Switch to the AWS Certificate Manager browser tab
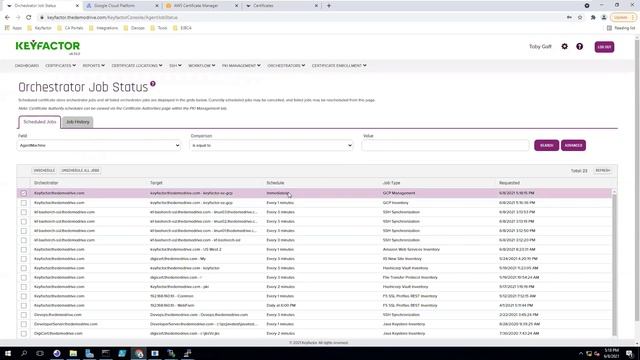 pyautogui.click(x=201, y=6)
